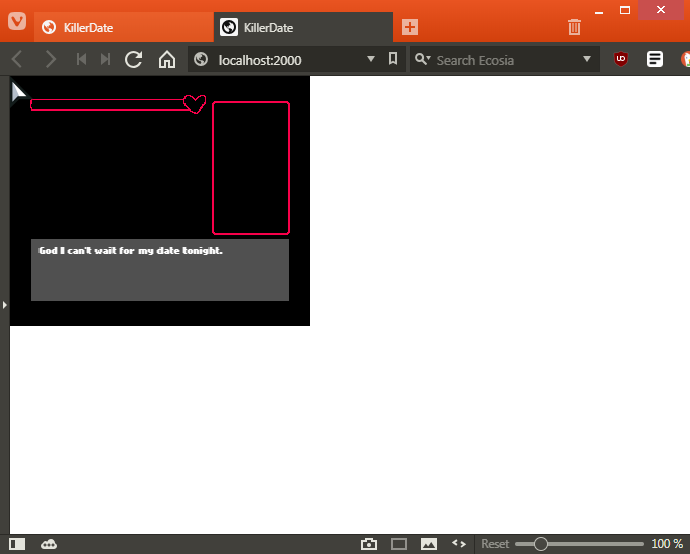Reset the page zoom level
The width and height of the screenshot is (690, 554).
pyautogui.click(x=495, y=544)
